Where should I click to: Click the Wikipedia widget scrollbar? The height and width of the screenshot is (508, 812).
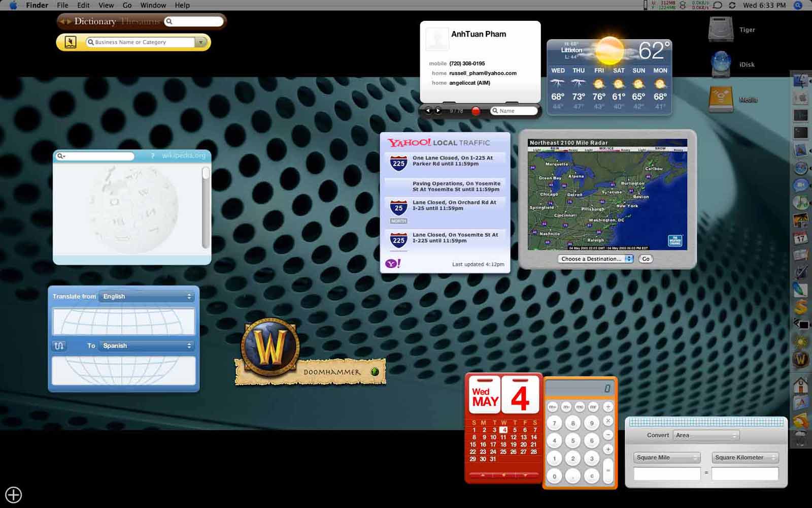pyautogui.click(x=206, y=207)
